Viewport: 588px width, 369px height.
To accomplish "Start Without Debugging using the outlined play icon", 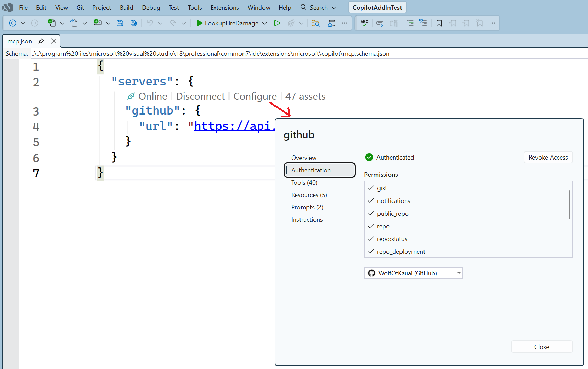I will click(x=277, y=23).
